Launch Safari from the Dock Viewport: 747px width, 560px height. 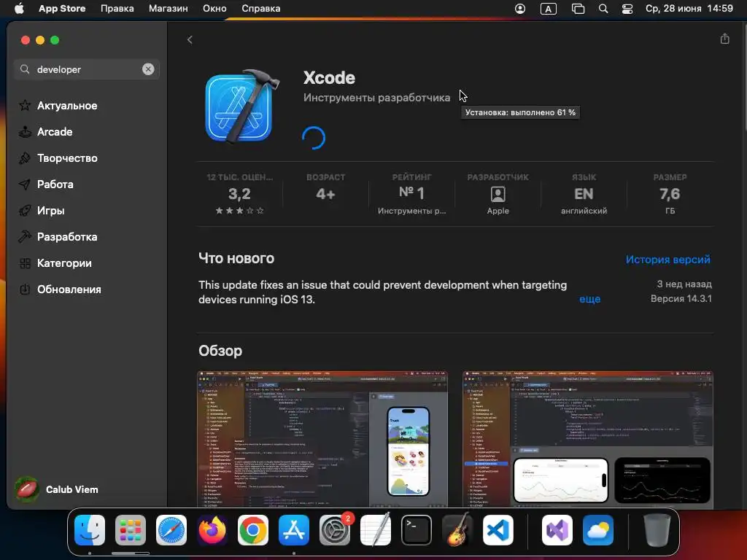(171, 530)
